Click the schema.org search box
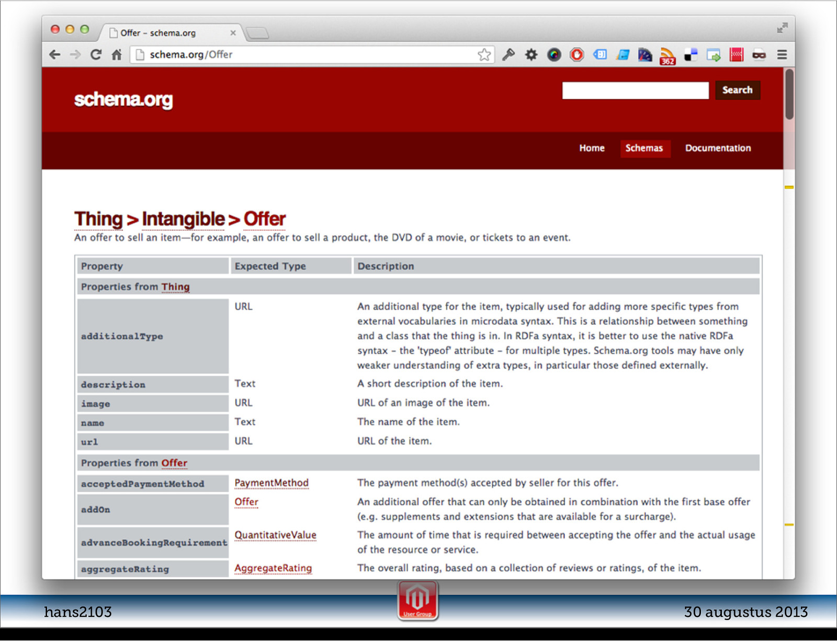The image size is (837, 644). coord(635,90)
